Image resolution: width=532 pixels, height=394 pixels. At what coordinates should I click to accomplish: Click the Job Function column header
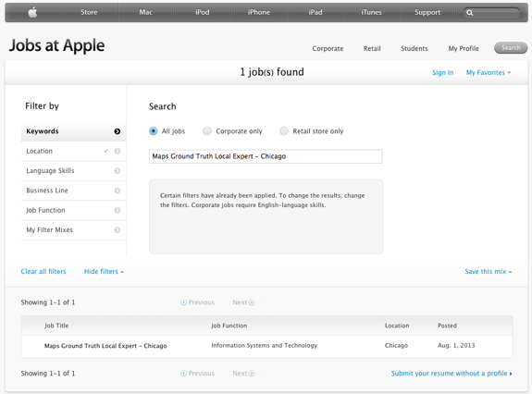tap(229, 326)
